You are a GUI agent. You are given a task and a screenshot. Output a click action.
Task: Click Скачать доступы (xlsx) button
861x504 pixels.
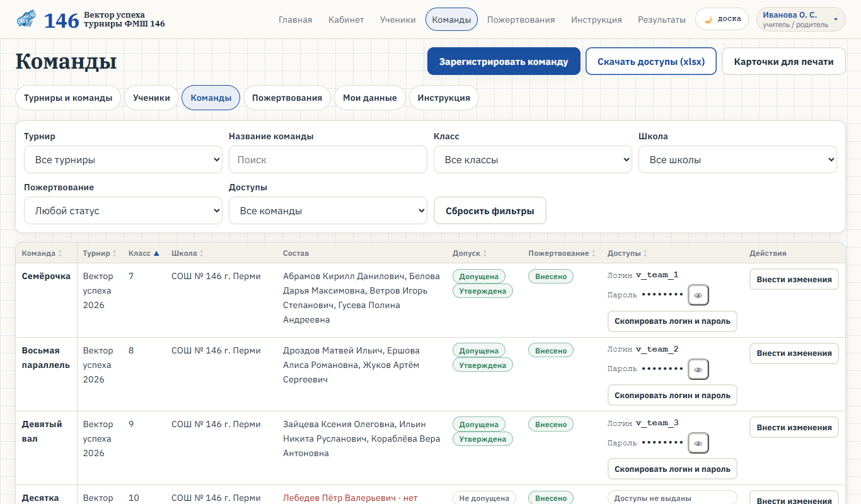point(651,61)
